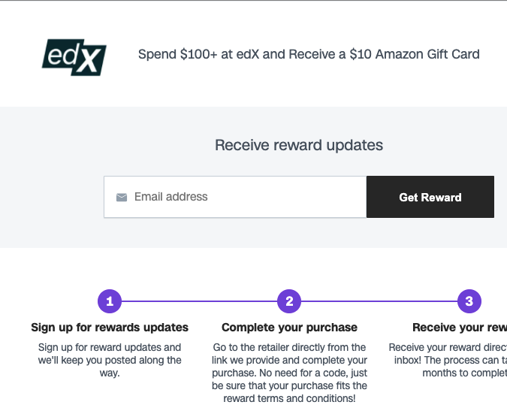The height and width of the screenshot is (420, 507).
Task: Select the step 3 circle badge
Action: coord(469,302)
